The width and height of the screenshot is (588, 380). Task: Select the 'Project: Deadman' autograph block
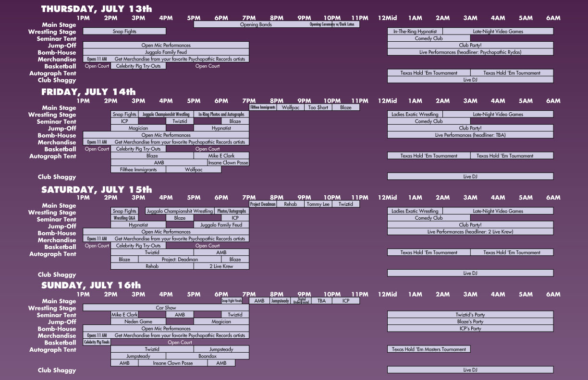180,259
